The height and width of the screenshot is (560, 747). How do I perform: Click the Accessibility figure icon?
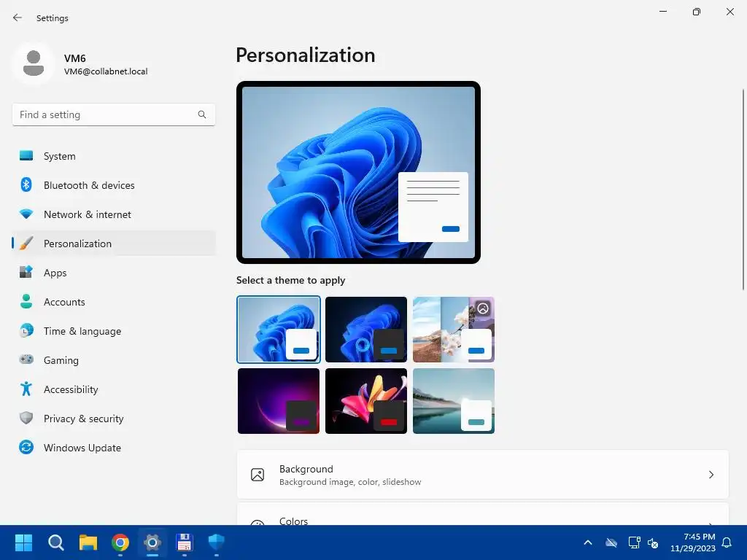pos(26,389)
